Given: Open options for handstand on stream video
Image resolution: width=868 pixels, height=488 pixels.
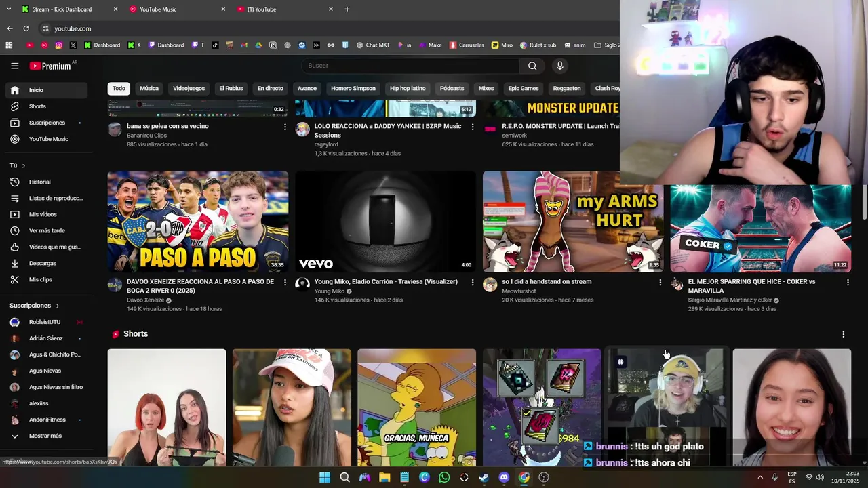Looking at the screenshot, I should pyautogui.click(x=660, y=282).
